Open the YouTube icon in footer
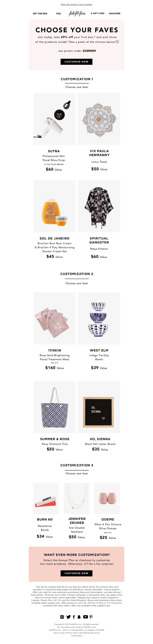Image resolution: width=153 pixels, height=644 pixels. click(85, 617)
